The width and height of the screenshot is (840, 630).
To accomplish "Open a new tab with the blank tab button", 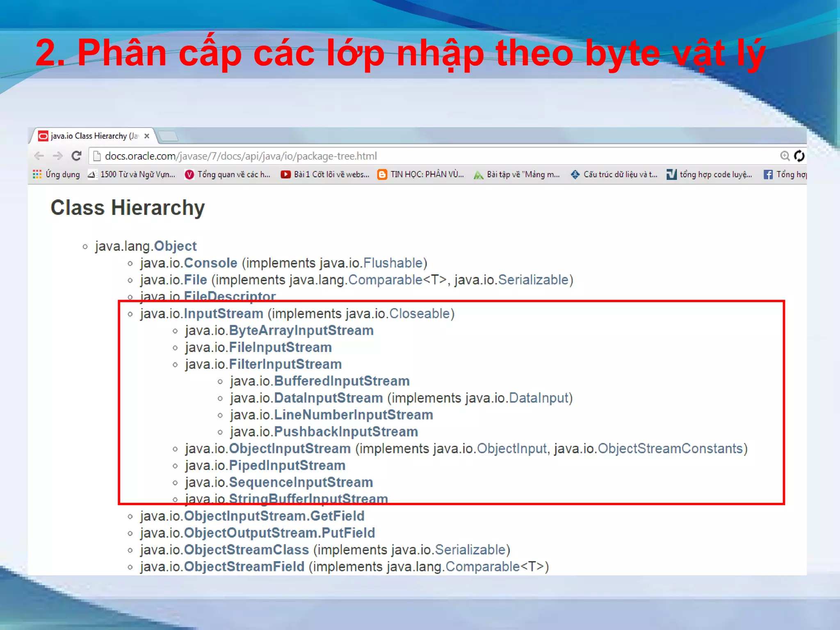I will pos(168,136).
